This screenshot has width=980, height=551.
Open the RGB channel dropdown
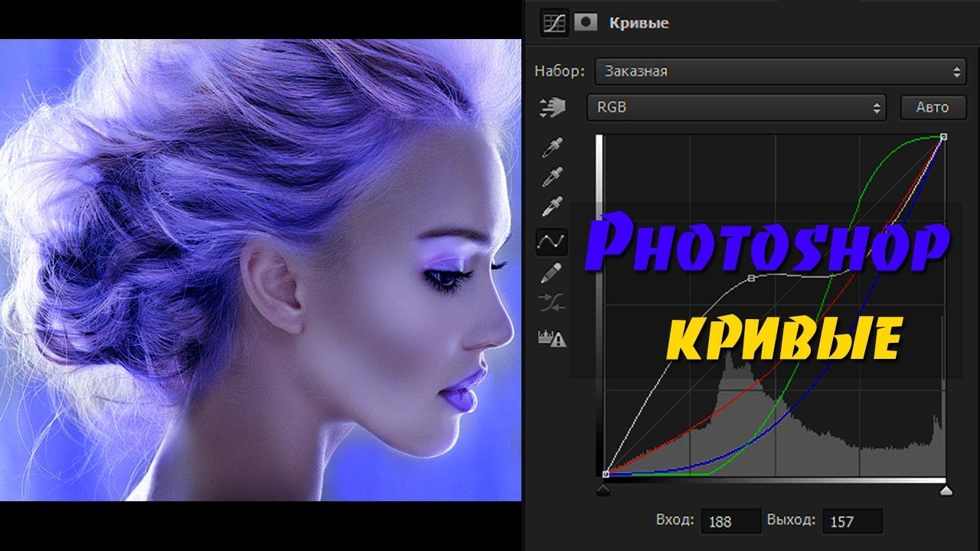coord(736,108)
